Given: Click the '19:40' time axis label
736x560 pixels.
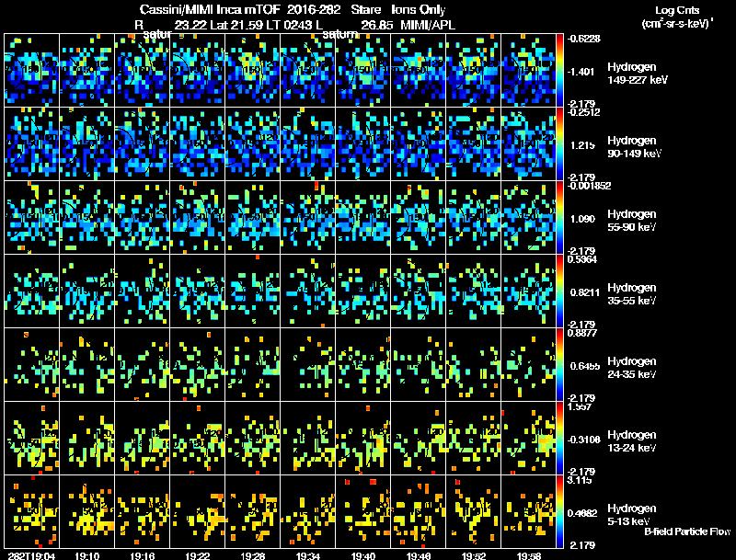Looking at the screenshot, I should [362, 555].
